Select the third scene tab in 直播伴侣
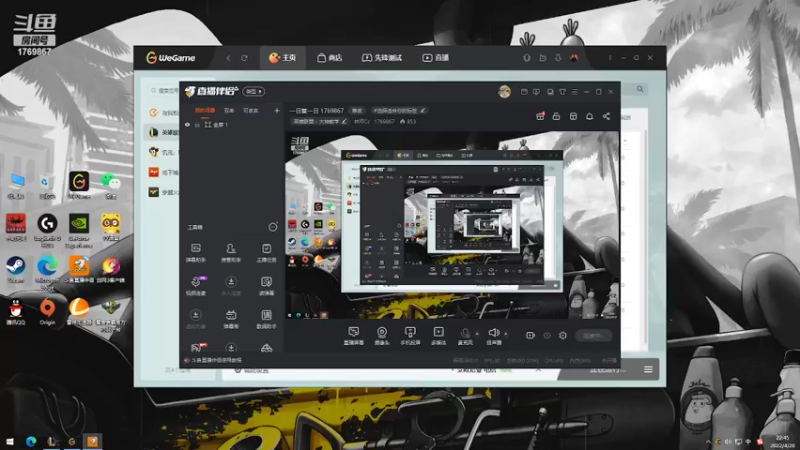800x450 pixels. point(250,110)
